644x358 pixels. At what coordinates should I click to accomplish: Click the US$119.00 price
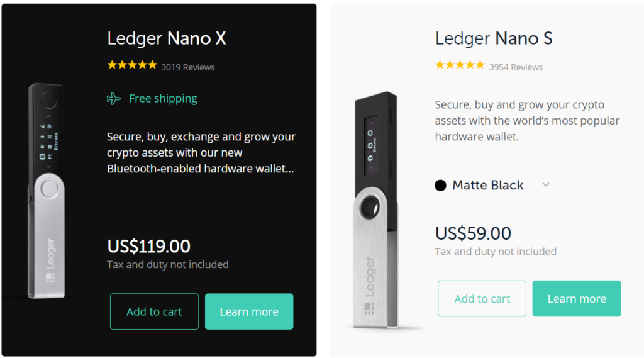[148, 245]
